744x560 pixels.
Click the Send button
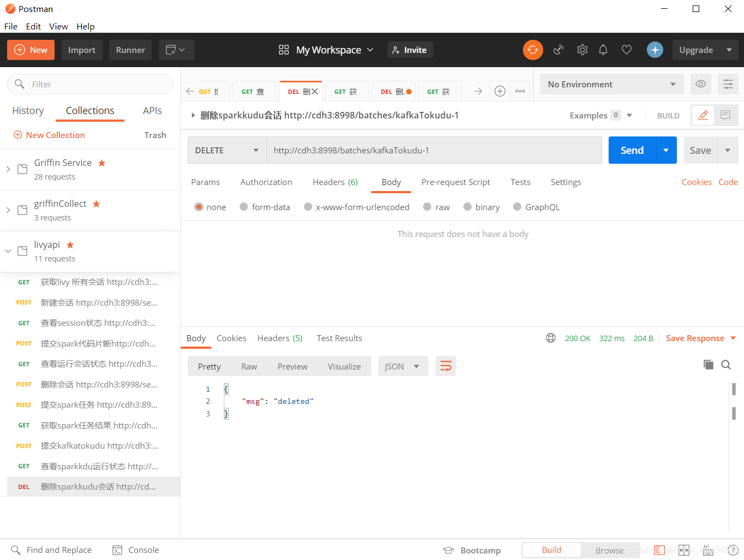[x=632, y=150]
